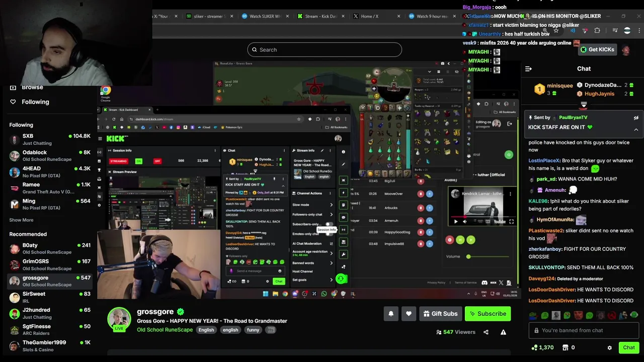Image resolution: width=644 pixels, height=362 pixels.
Task: Open the chat settings gear icon
Action: [x=610, y=347]
